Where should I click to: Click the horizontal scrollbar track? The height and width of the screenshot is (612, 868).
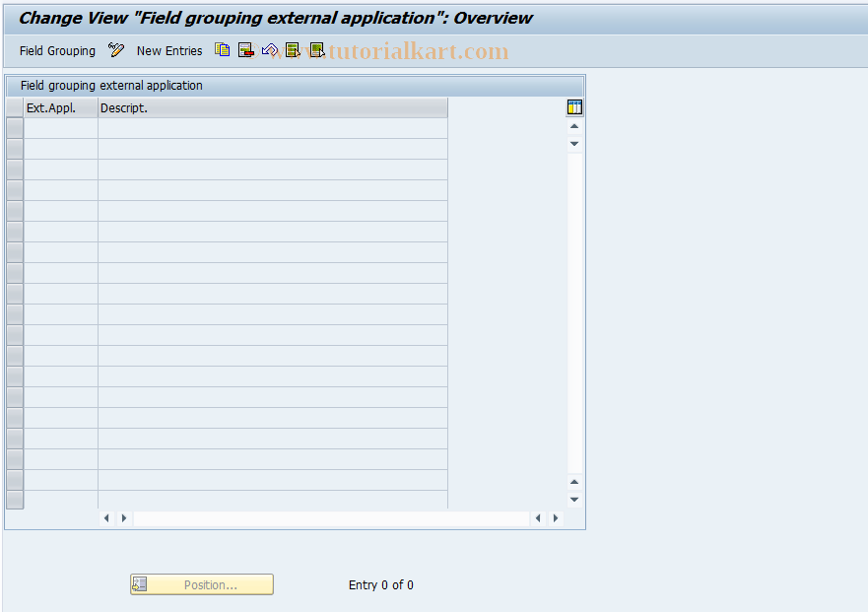[331, 518]
